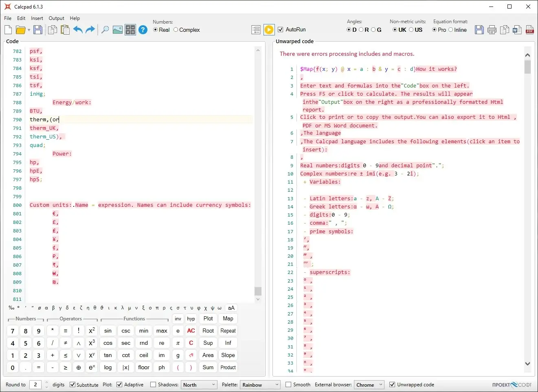This screenshot has width=538, height=392.
Task: Copy selected code with the Copy icon
Action: tap(53, 30)
